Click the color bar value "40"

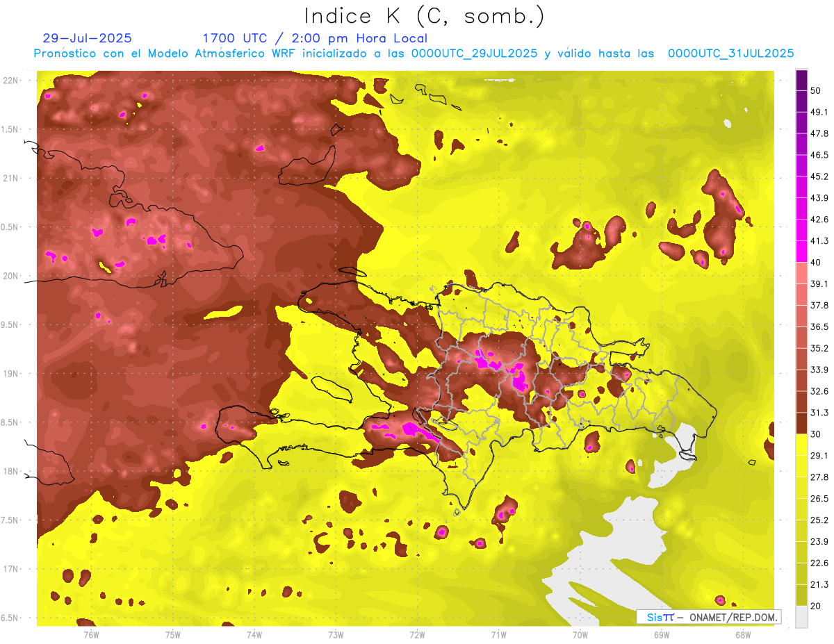point(817,263)
